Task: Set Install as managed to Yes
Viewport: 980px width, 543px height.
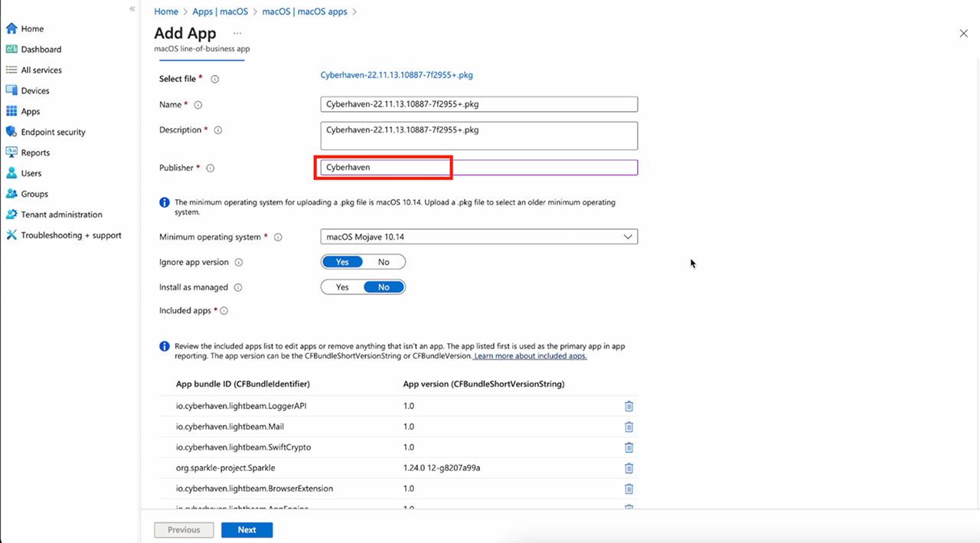Action: tap(342, 287)
